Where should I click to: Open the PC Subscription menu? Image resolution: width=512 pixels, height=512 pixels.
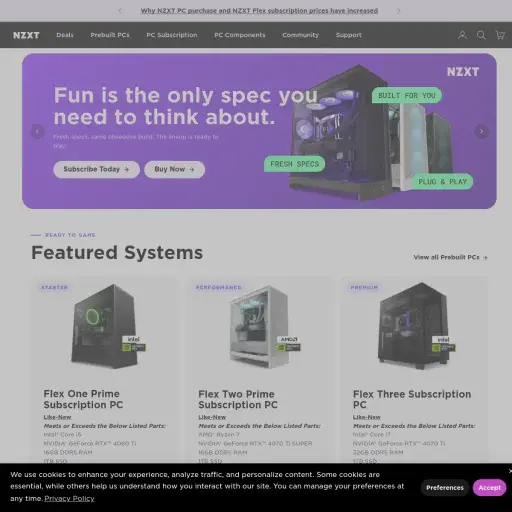pyautogui.click(x=172, y=35)
